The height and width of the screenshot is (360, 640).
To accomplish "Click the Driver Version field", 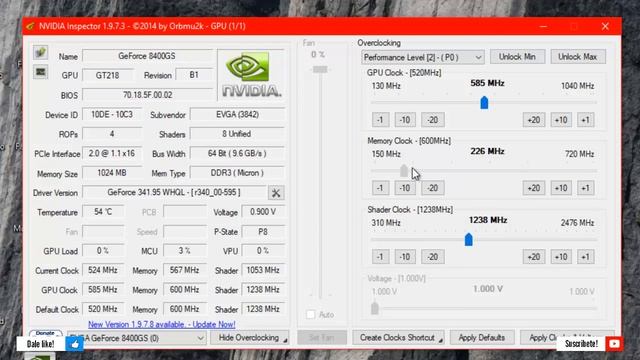I will (174, 192).
